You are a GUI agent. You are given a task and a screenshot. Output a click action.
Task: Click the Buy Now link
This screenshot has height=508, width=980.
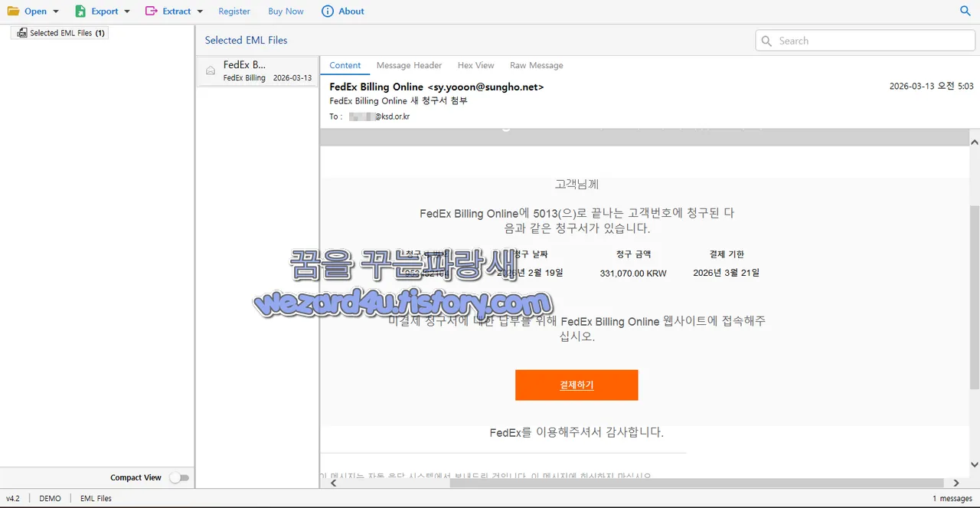pos(286,11)
